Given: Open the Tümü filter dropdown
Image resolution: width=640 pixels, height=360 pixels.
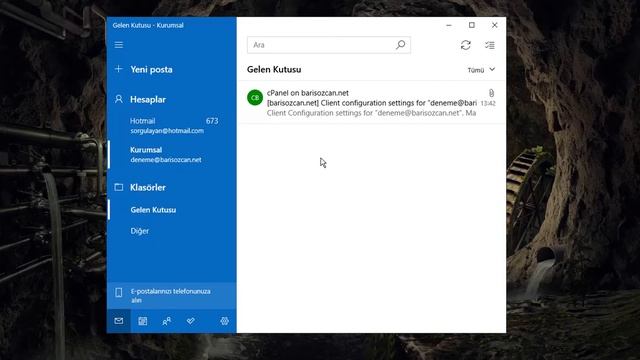Looking at the screenshot, I should (481, 70).
